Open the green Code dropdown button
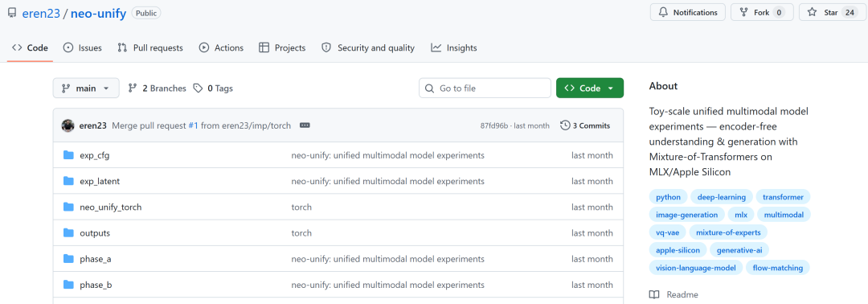This screenshot has height=304, width=868. (x=590, y=88)
